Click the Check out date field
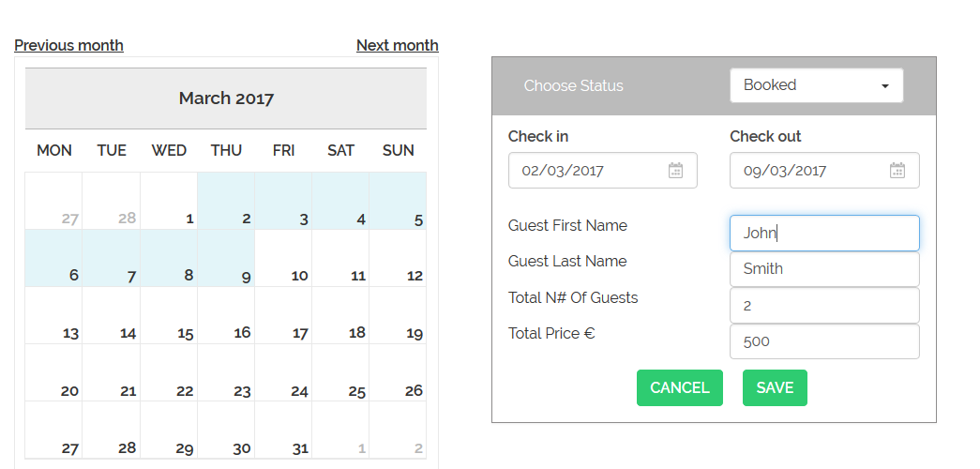Image resolution: width=980 pixels, height=469 pixels. click(824, 170)
